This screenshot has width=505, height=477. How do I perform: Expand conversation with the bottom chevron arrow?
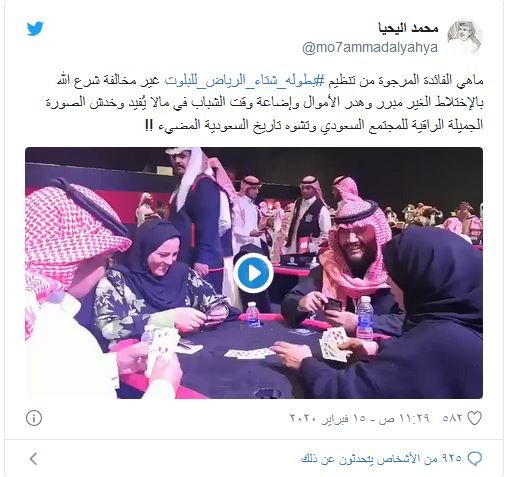tap(33, 459)
